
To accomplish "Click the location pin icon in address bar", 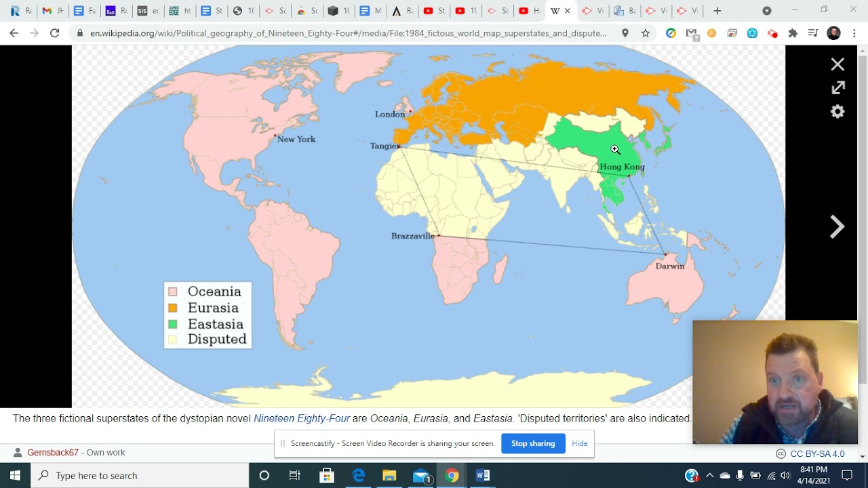I will coord(625,33).
